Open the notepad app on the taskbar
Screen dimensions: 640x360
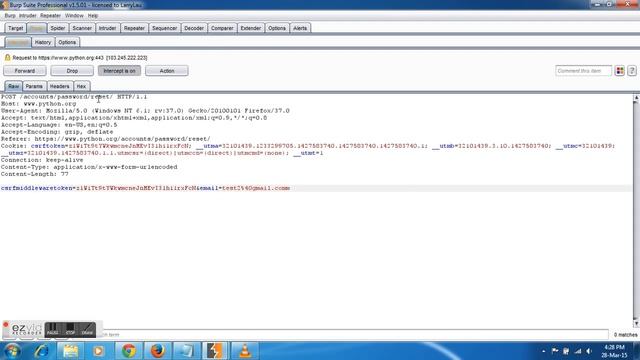[186, 351]
